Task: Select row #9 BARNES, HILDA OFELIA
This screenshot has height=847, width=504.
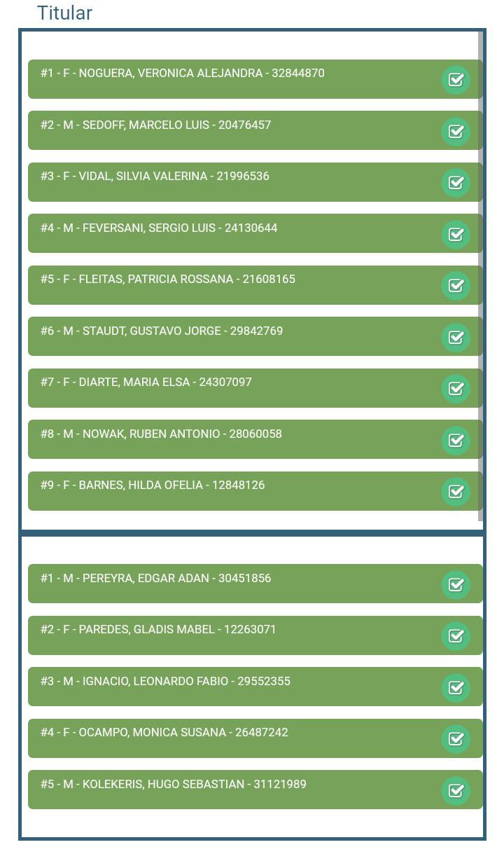Action: tap(210, 491)
